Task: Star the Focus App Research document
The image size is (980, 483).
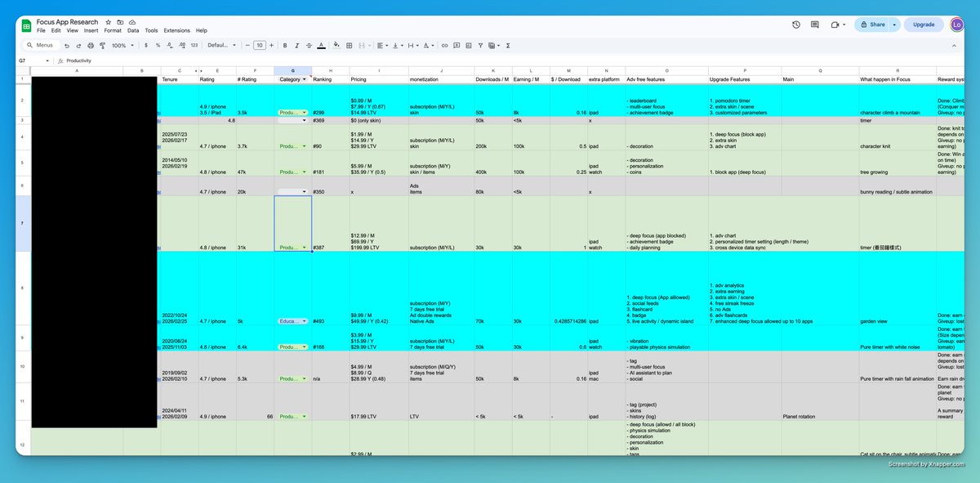Action: 108,22
